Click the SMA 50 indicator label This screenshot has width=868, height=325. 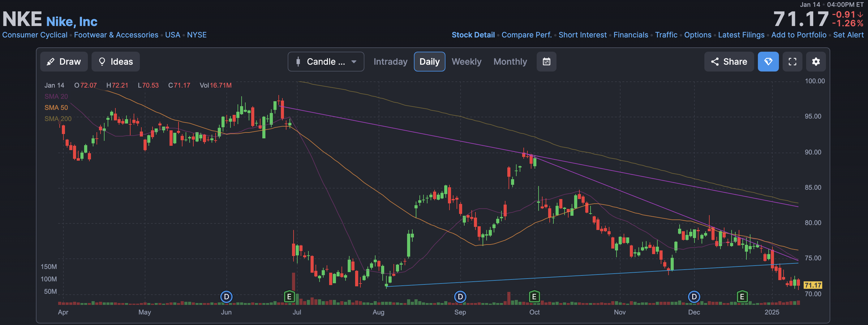(x=56, y=107)
